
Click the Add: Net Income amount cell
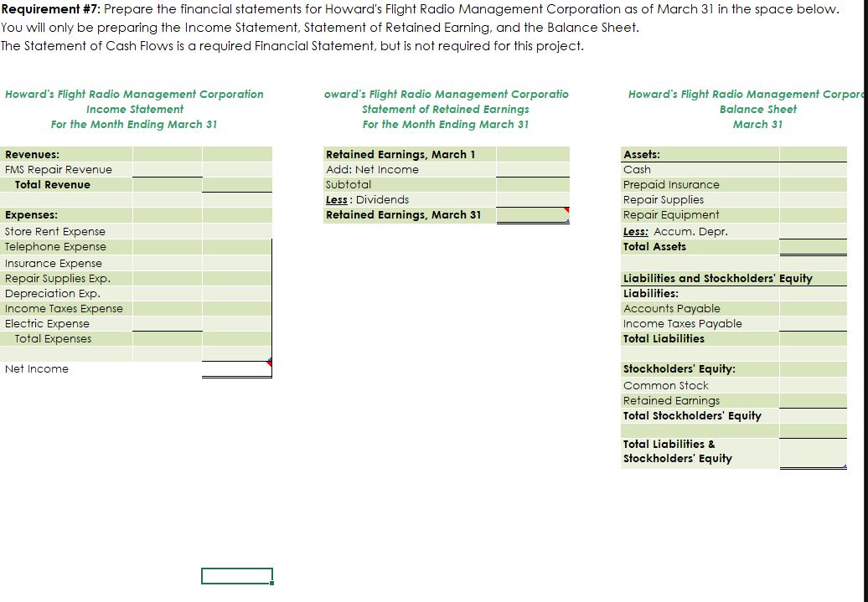click(534, 169)
